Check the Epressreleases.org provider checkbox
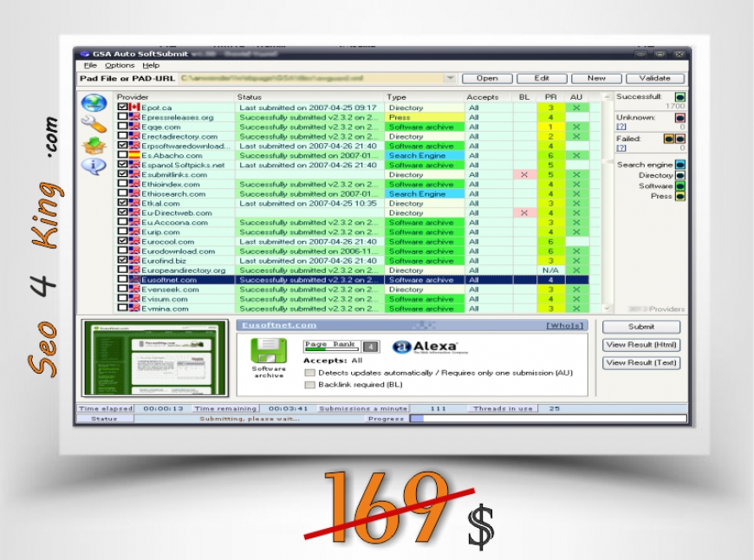The image size is (754, 560). 122,116
